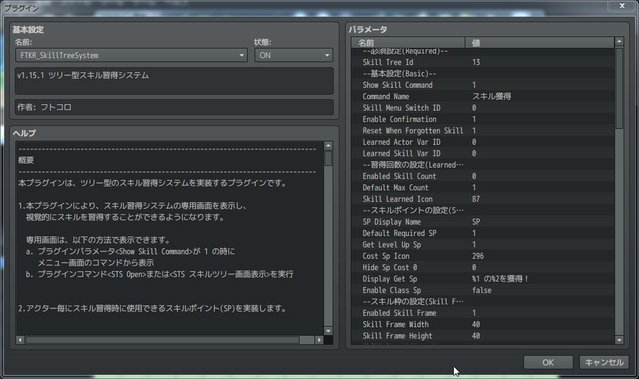Select the Get Level Up Sp row
The image size is (639, 379).
click(x=483, y=245)
